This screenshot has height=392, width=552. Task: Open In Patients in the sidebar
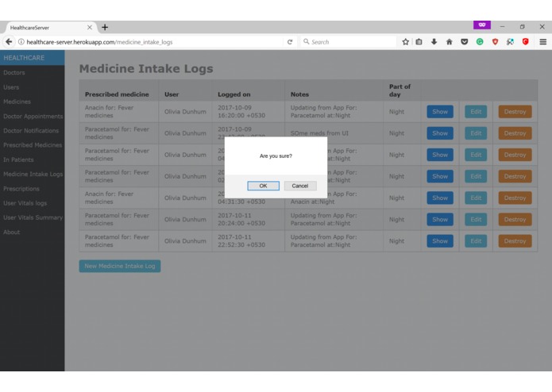click(18, 159)
